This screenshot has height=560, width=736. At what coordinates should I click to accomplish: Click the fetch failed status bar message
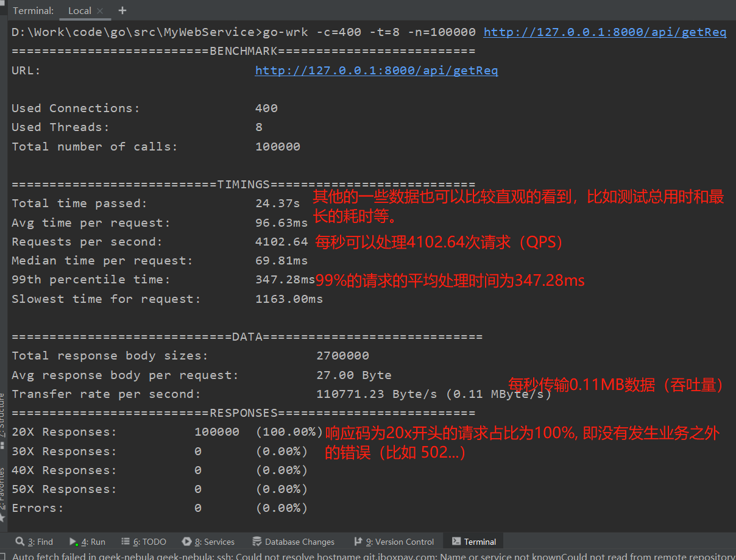click(366, 556)
